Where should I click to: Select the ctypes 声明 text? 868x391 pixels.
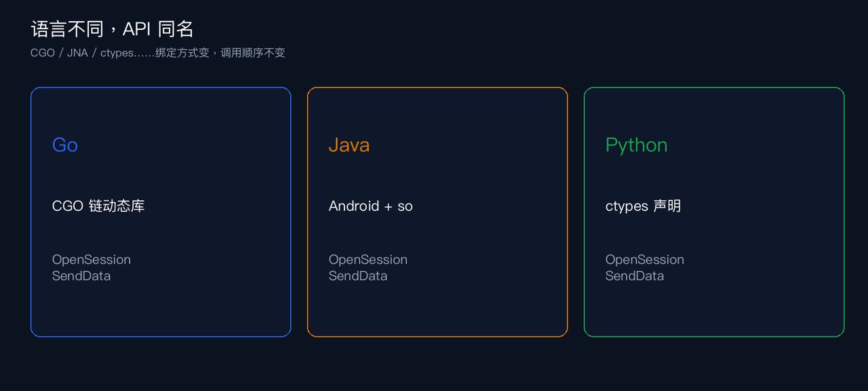click(643, 206)
